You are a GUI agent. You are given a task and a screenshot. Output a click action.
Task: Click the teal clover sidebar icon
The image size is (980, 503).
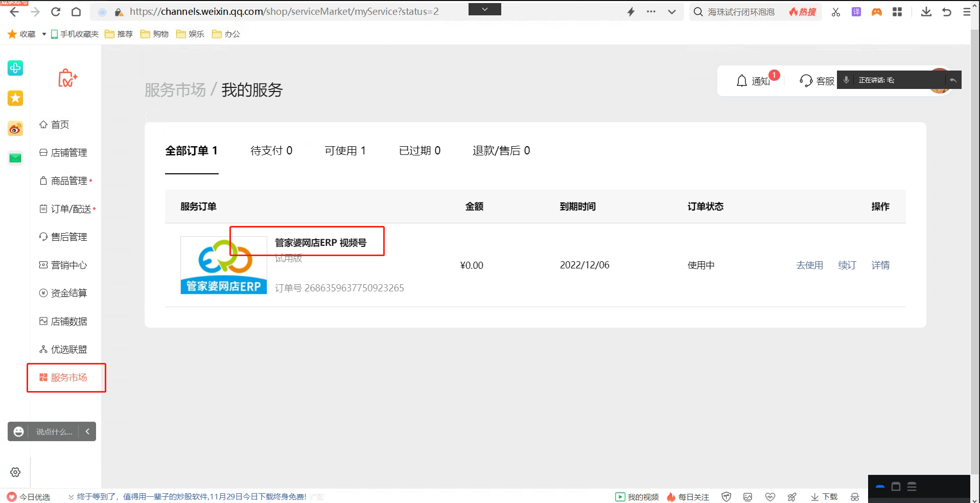click(x=15, y=68)
